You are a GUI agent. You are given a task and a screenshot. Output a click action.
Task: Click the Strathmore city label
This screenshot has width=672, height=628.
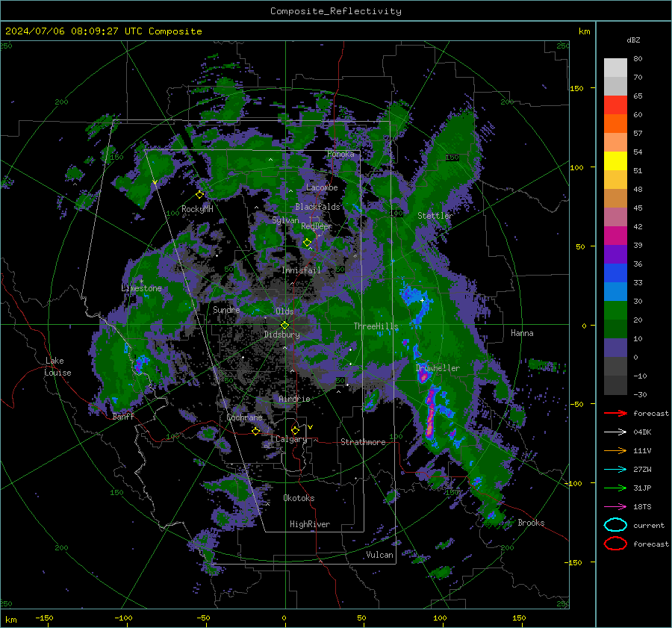(363, 442)
